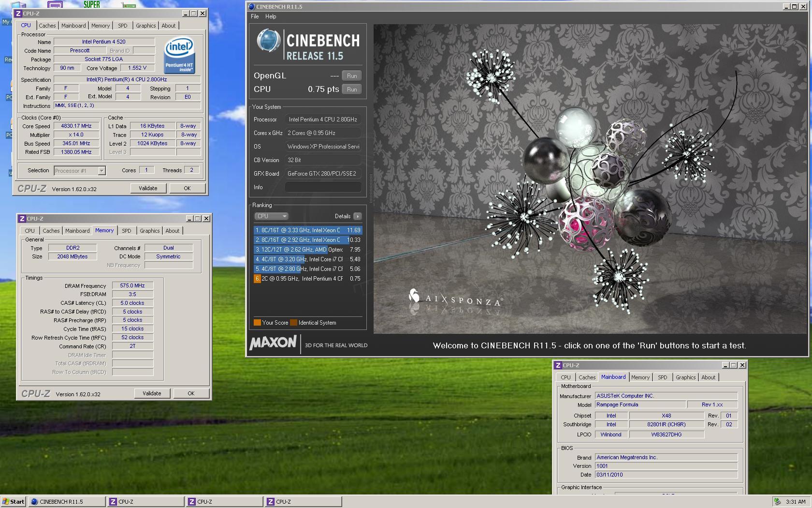Click the brown Identical System legend swatch
This screenshot has height=508, width=812.
(293, 323)
